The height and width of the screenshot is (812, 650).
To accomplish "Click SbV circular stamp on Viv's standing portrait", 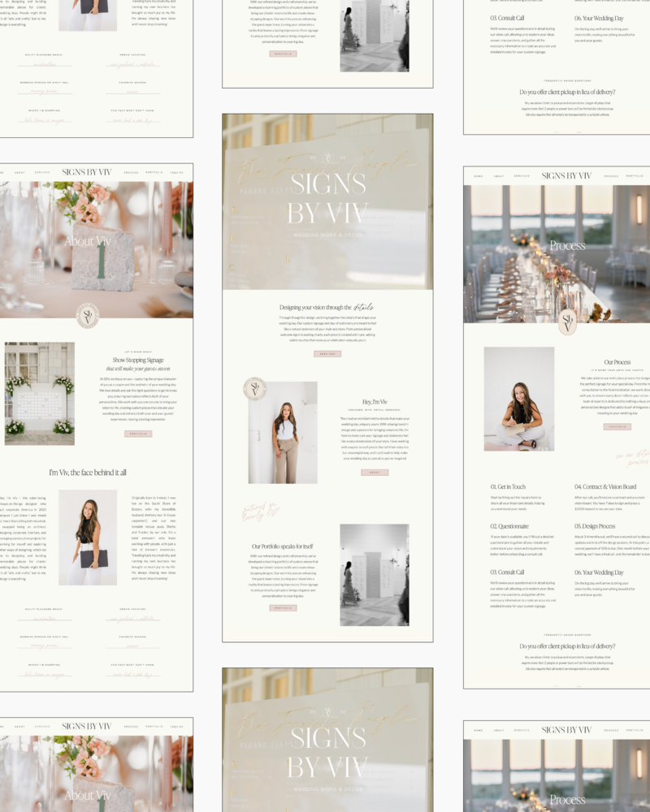I will coord(254,388).
